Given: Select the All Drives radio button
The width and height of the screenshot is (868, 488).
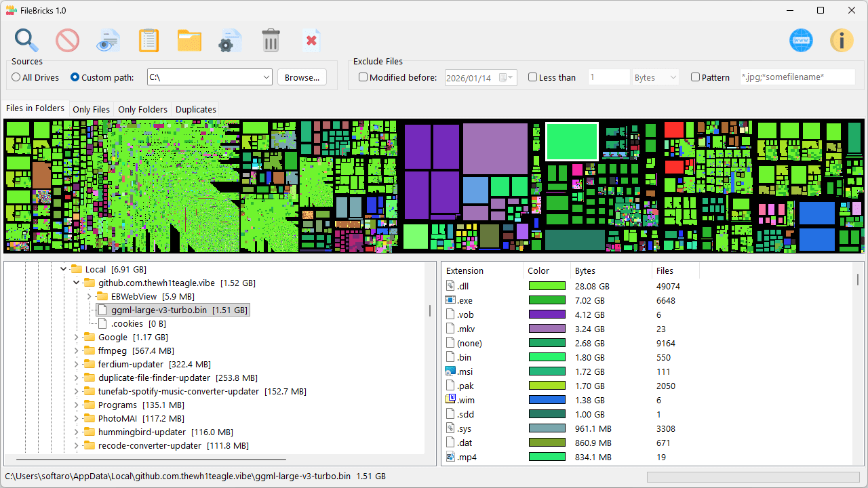Looking at the screenshot, I should [x=16, y=77].
